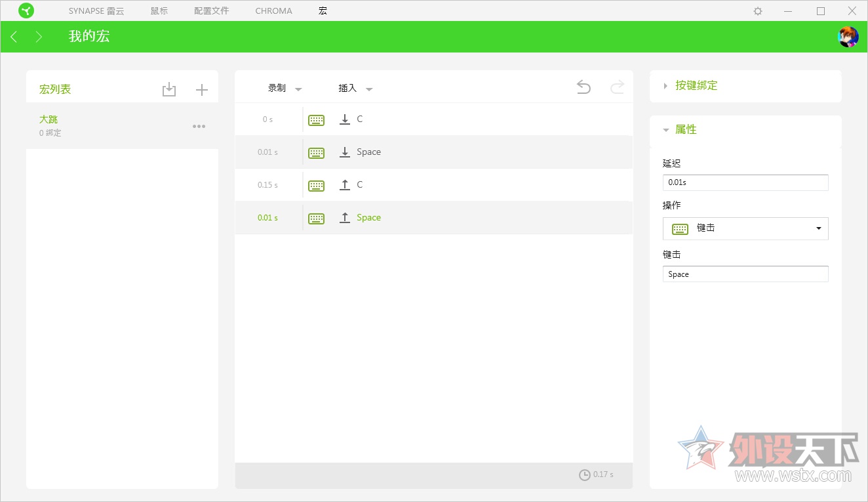
Task: Click the import macro icon
Action: (x=169, y=90)
